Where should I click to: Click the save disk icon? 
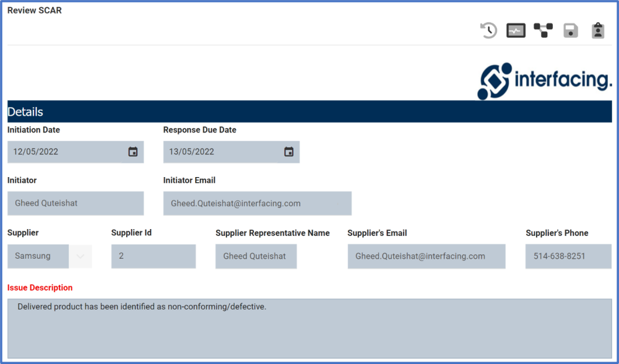(571, 30)
